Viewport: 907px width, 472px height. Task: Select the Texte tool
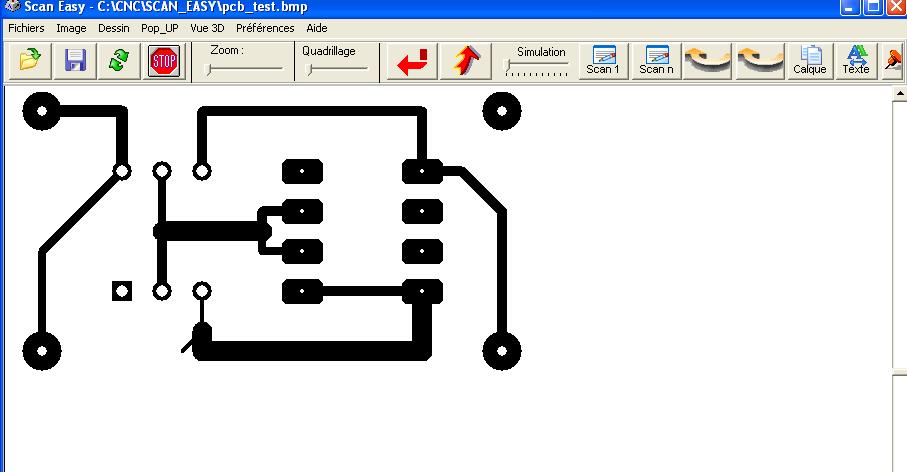tap(856, 61)
